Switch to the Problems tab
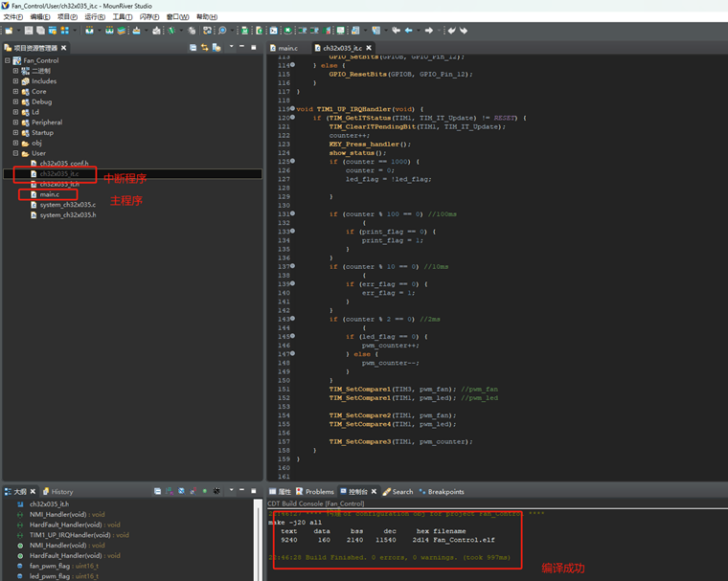This screenshot has width=728, height=581. (319, 492)
